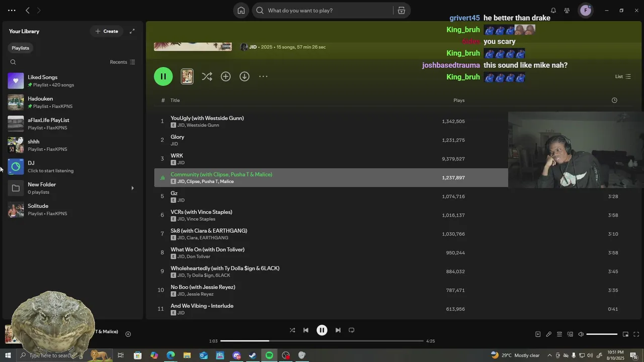Image resolution: width=644 pixels, height=362 pixels.
Task: Go back with the left arrow
Action: click(x=28, y=10)
